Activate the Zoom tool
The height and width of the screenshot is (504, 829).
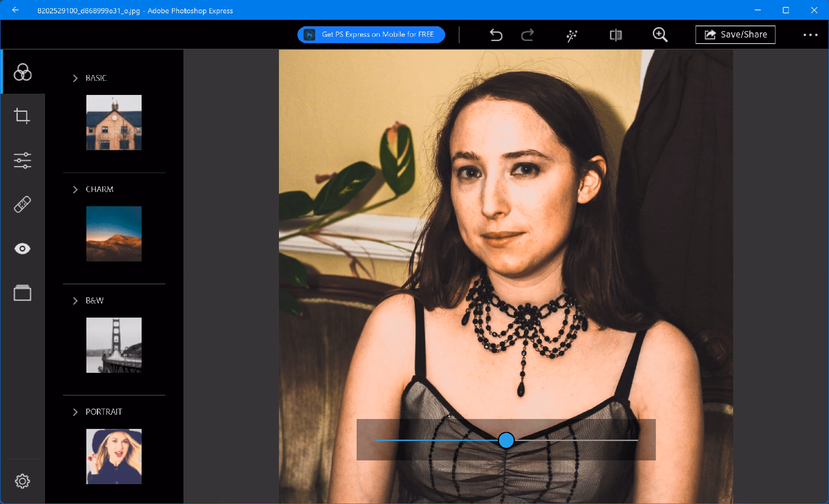(x=660, y=35)
